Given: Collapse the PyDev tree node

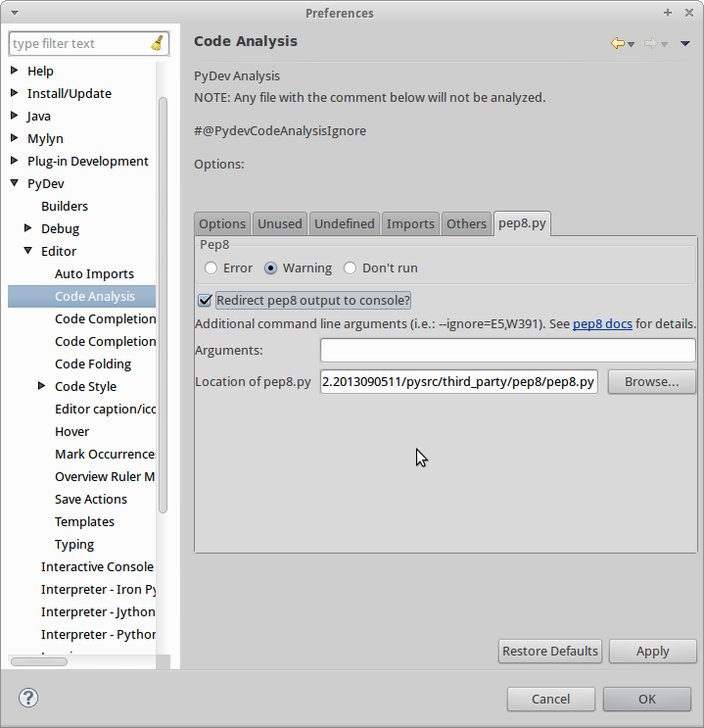Looking at the screenshot, I should pos(15,184).
